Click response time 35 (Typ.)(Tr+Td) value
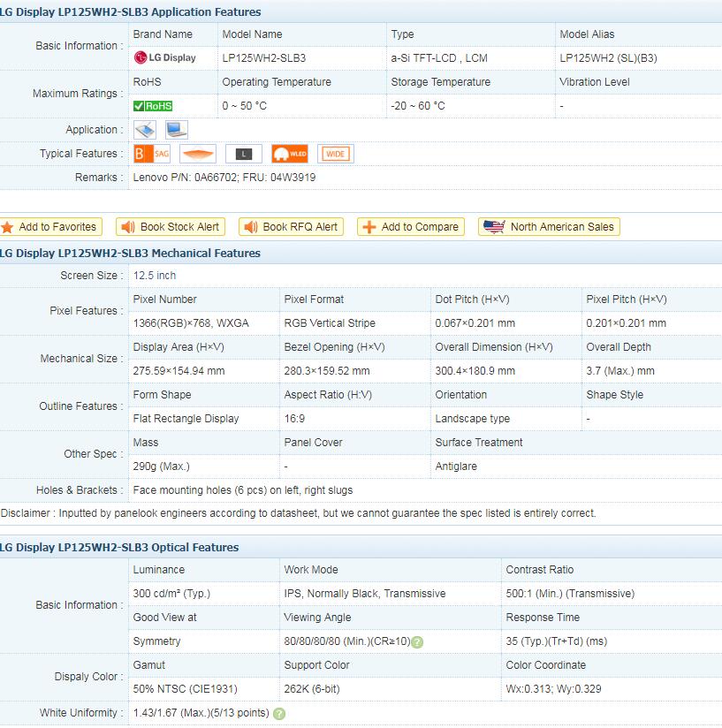 click(557, 641)
